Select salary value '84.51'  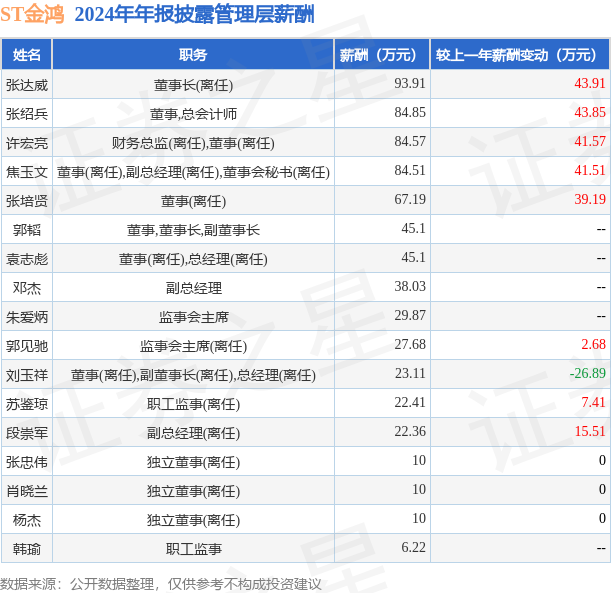click(410, 170)
